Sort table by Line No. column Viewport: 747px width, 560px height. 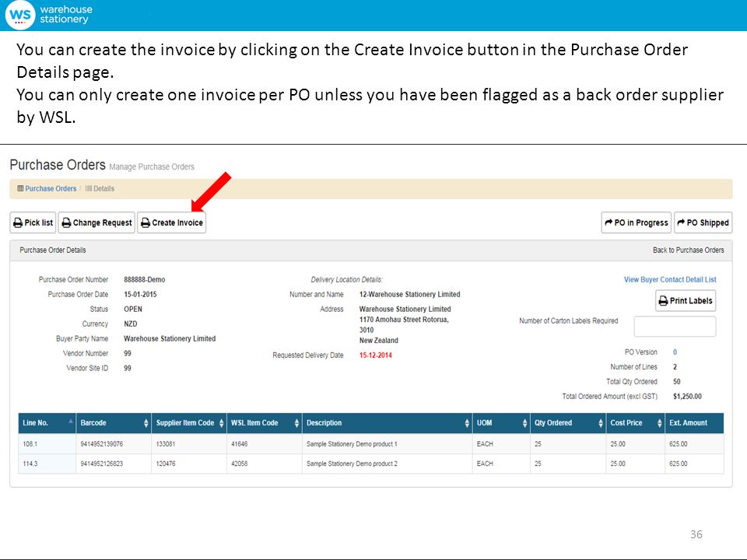(x=47, y=423)
